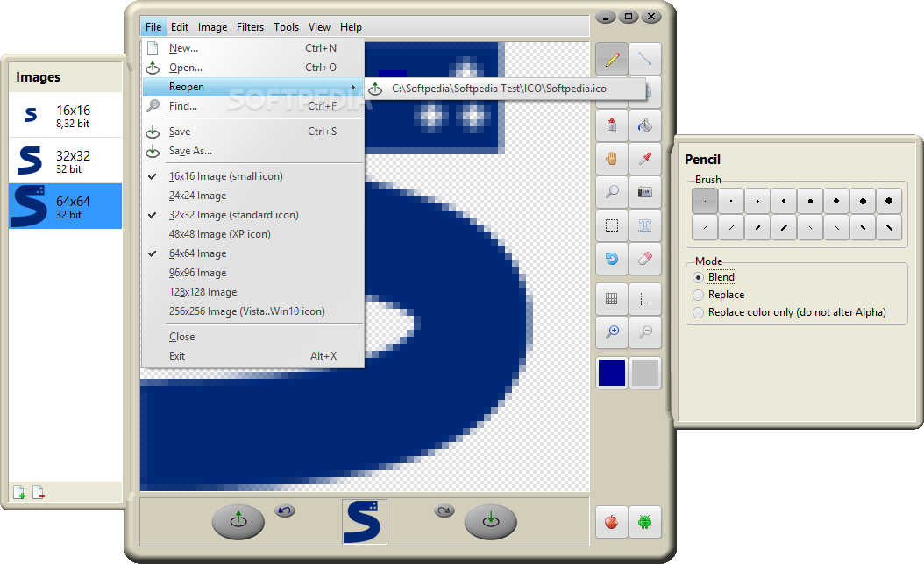Open the Image menu
Image resolution: width=924 pixels, height=564 pixels.
click(x=213, y=27)
